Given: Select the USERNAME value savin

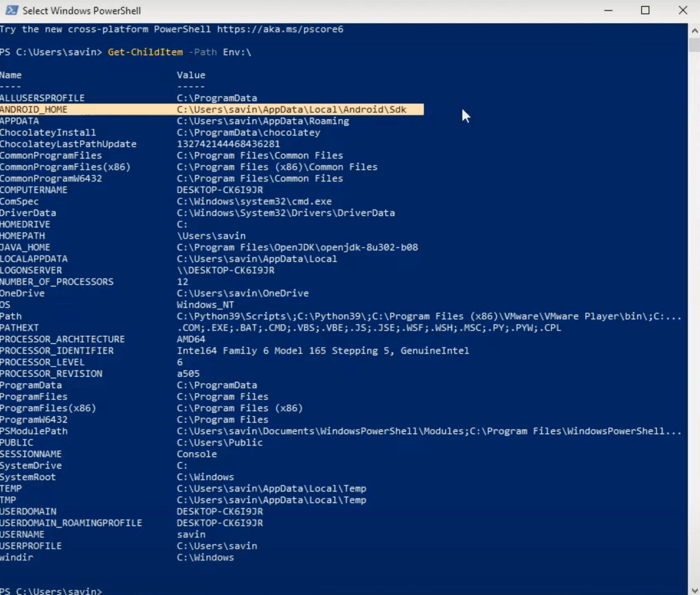Looking at the screenshot, I should (x=190, y=534).
